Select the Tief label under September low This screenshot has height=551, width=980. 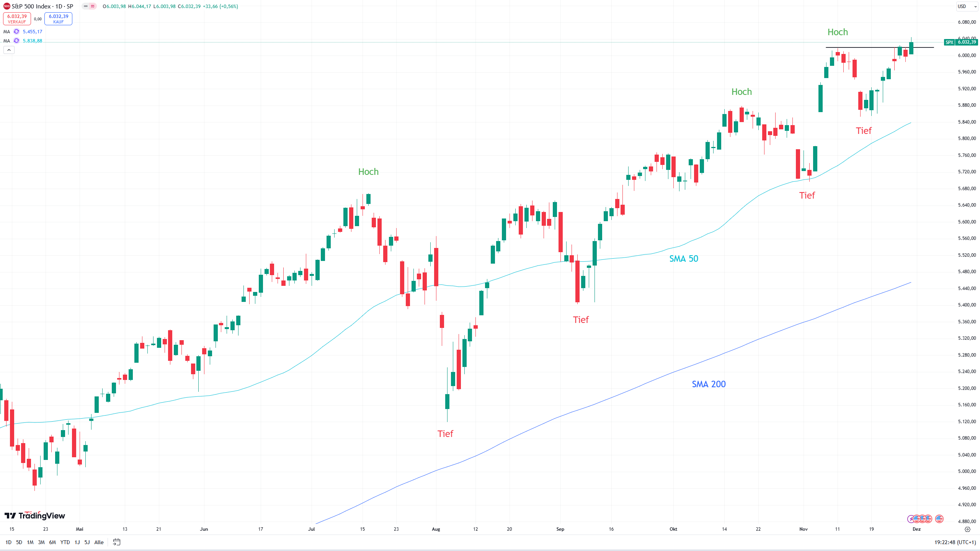pyautogui.click(x=581, y=320)
